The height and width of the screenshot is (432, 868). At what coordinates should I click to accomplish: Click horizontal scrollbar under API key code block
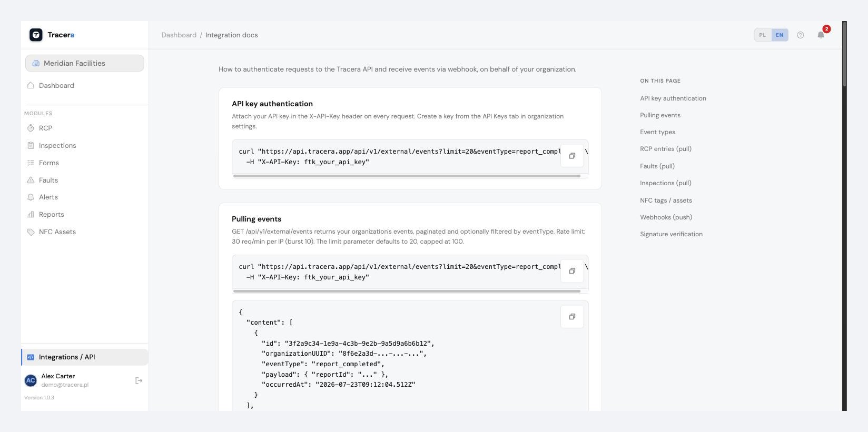(x=407, y=176)
